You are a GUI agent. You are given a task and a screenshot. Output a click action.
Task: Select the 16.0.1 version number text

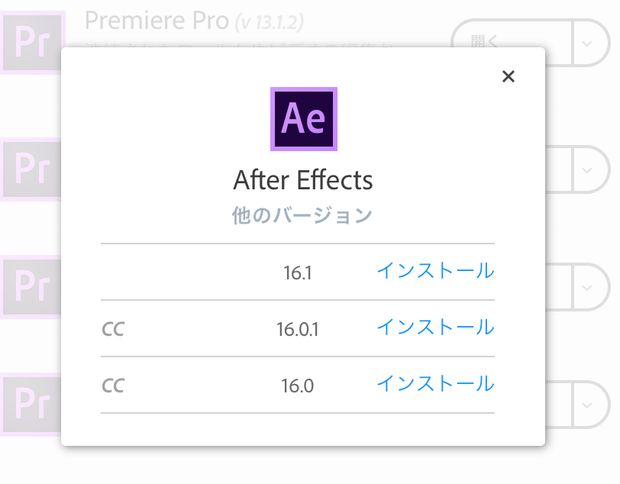(x=297, y=329)
